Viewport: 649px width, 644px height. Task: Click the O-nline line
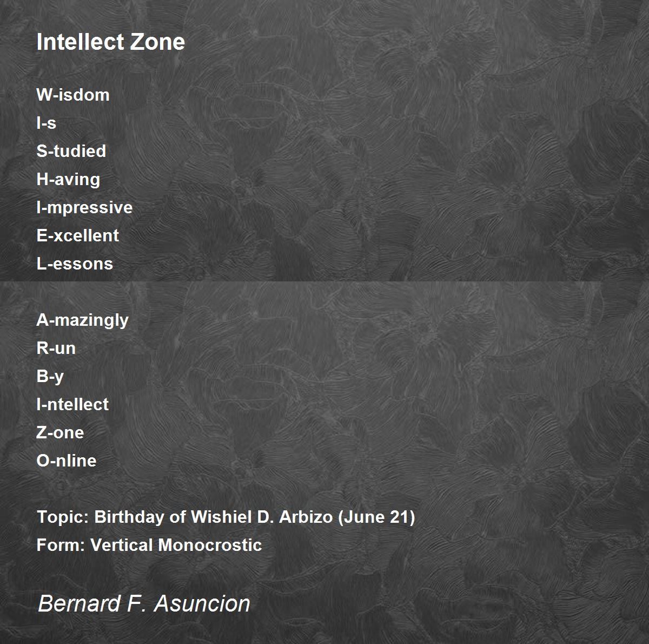pos(67,461)
